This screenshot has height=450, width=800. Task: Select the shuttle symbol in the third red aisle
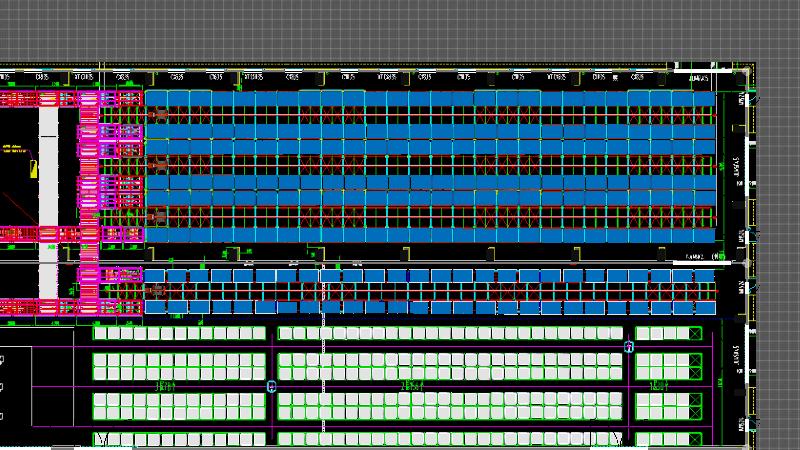pos(158,214)
